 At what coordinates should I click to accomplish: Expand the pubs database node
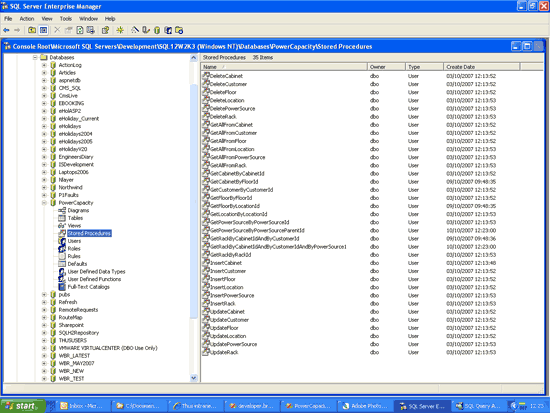click(x=44, y=294)
